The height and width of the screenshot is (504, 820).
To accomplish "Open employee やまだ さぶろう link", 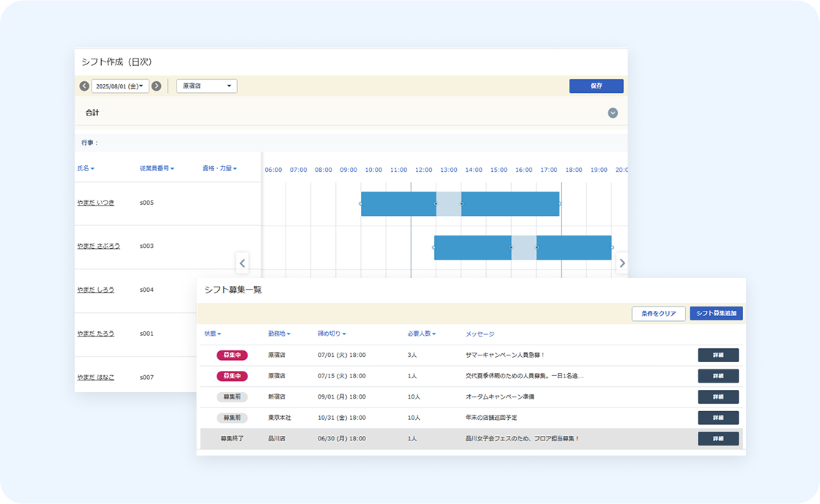I will (x=98, y=246).
